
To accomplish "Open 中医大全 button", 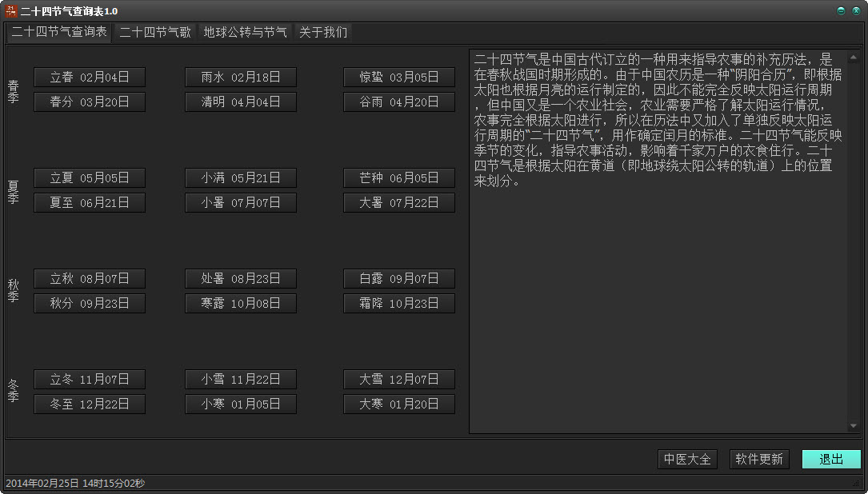I will coord(687,459).
